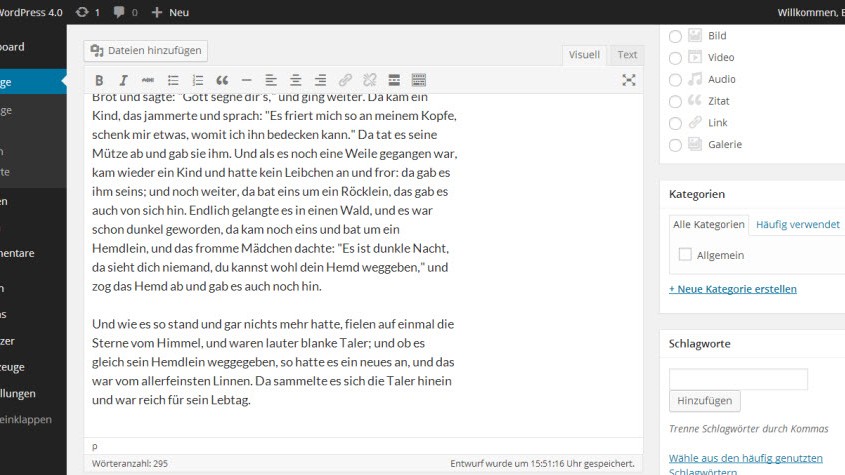845x475 pixels.
Task: Insert a bulleted list
Action: coord(173,80)
